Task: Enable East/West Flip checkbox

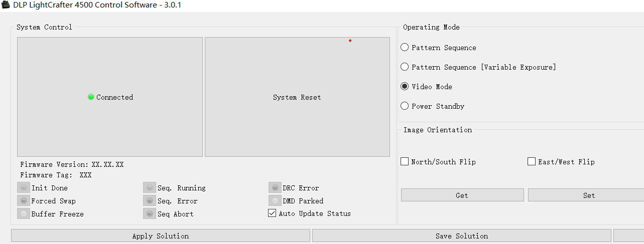Action: (532, 162)
